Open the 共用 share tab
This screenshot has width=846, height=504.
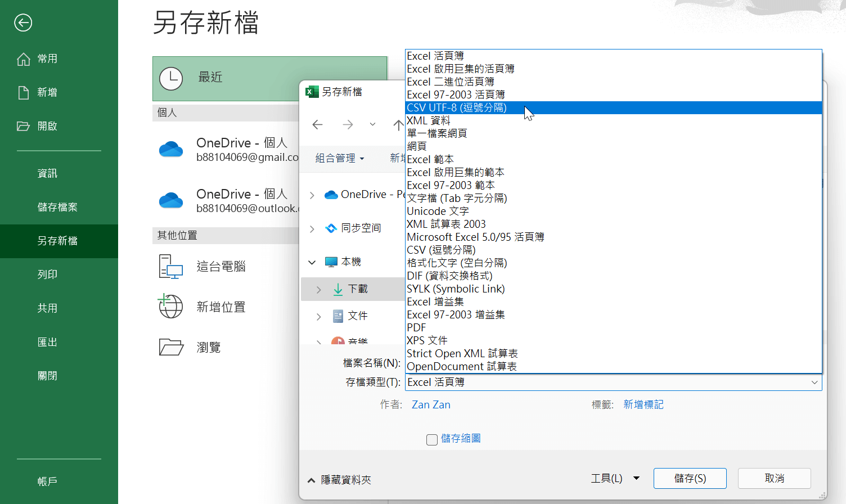(47, 308)
